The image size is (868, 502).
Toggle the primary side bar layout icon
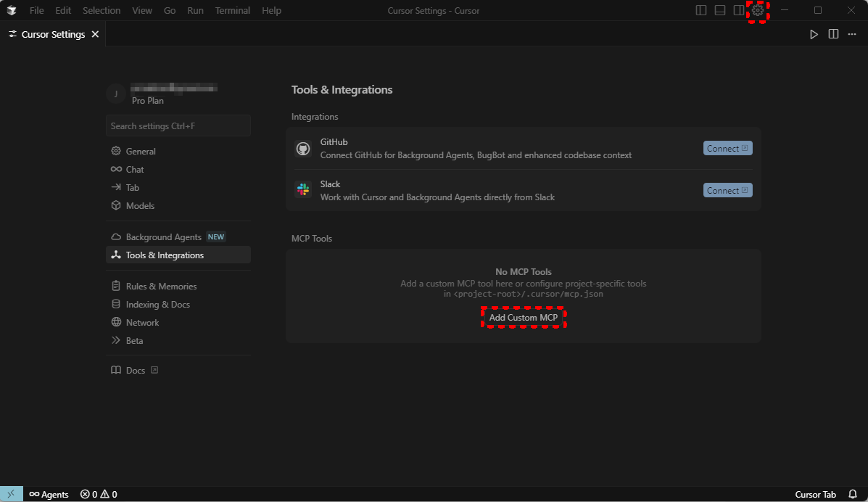click(700, 11)
